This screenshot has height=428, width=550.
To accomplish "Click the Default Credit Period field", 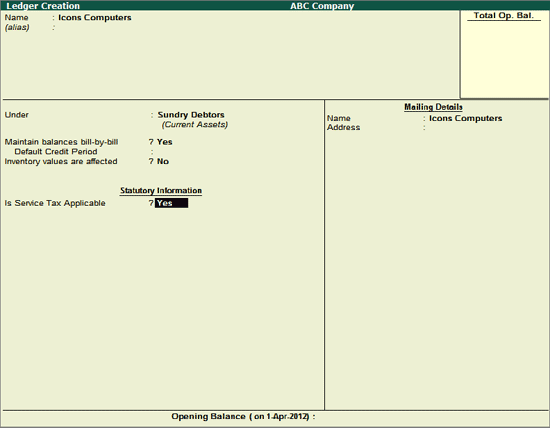I will [175, 152].
